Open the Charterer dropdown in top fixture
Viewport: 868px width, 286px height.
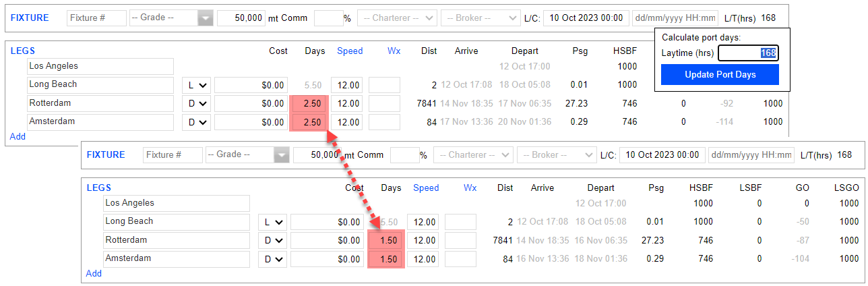[x=396, y=18]
